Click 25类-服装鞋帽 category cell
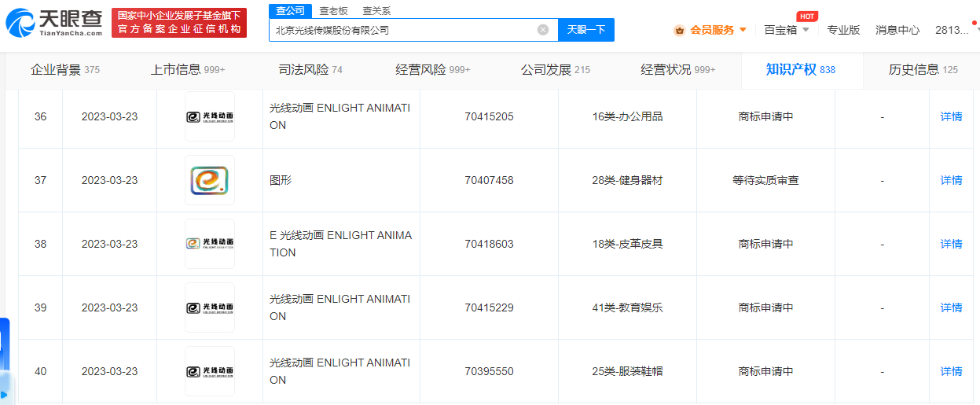 [627, 371]
